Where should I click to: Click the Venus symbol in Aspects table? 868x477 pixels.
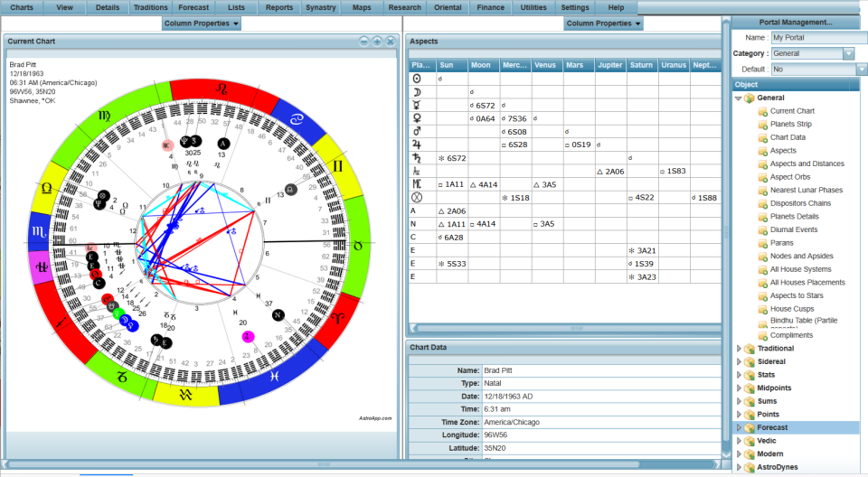point(417,118)
